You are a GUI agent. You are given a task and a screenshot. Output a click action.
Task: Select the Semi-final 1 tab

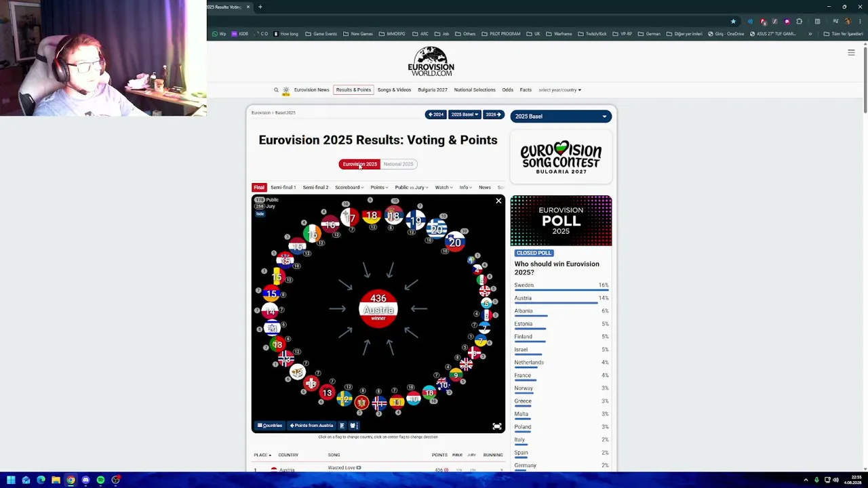click(x=283, y=188)
